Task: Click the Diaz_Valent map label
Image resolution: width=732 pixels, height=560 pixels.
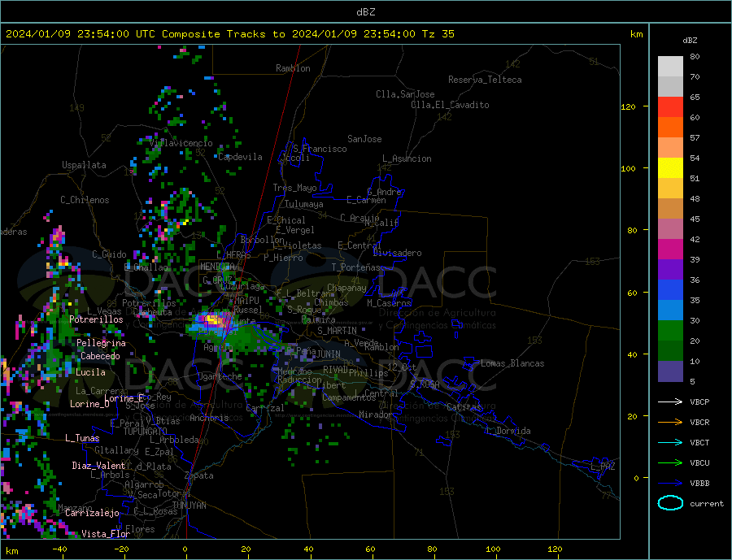Action: [x=98, y=466]
